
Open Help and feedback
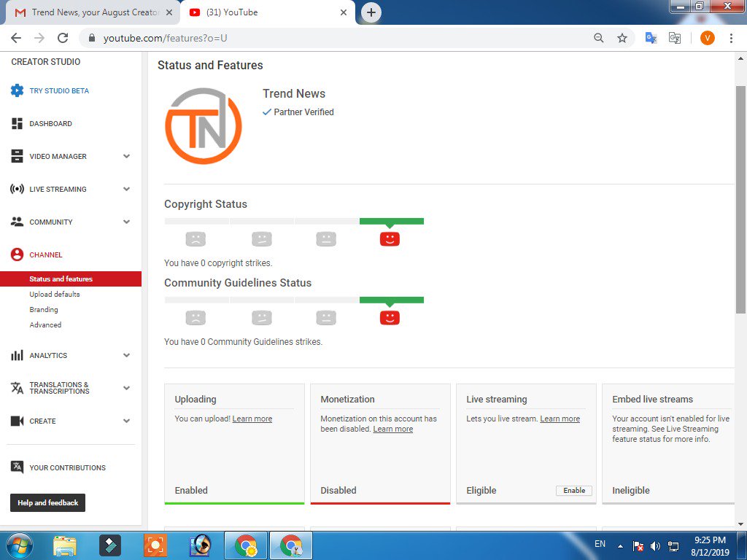point(47,503)
